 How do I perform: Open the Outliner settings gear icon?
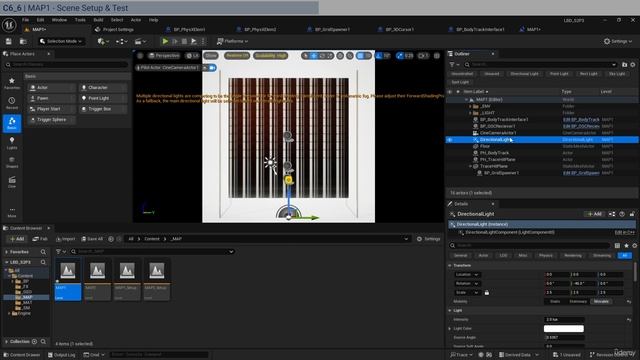633,64
